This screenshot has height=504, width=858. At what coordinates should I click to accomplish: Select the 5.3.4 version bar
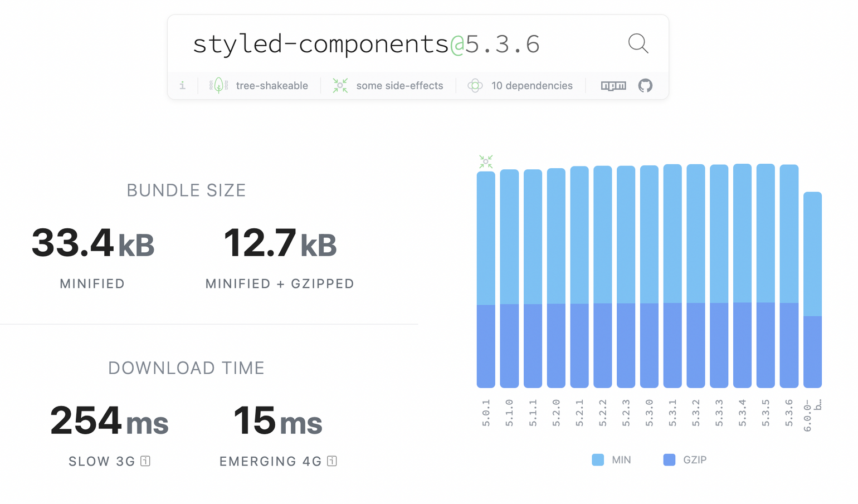pos(743,276)
